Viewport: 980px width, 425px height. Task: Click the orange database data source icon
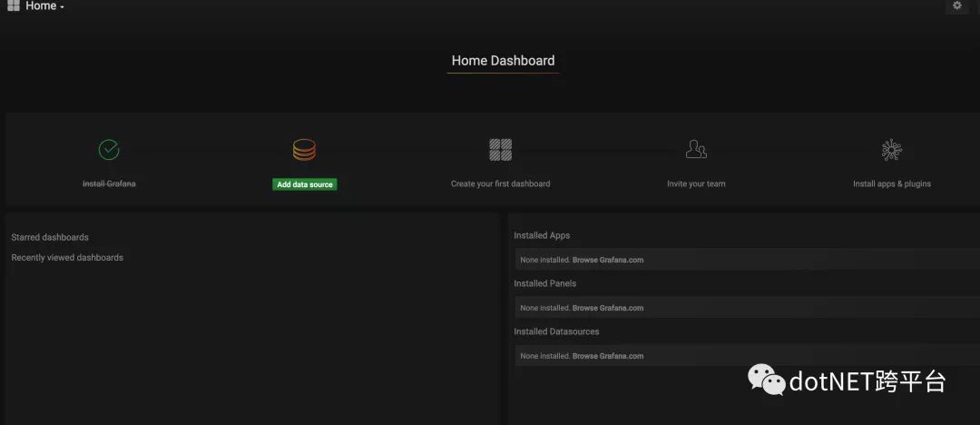click(x=304, y=150)
